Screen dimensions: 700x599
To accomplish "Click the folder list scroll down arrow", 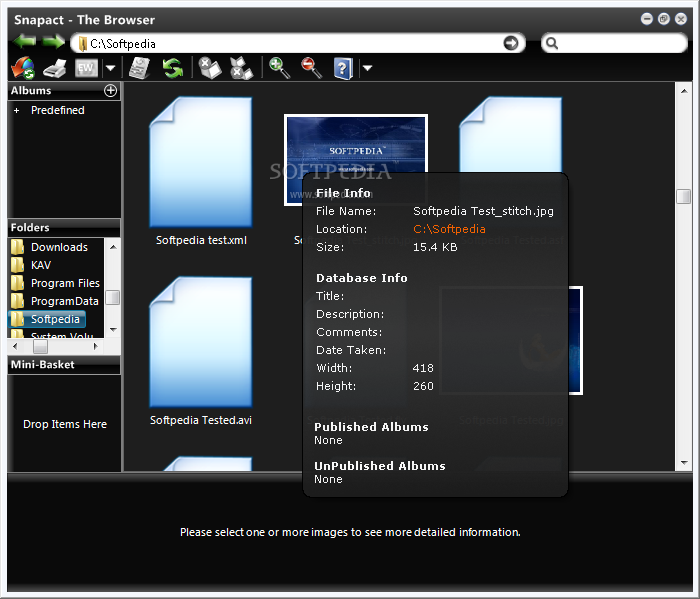I will point(113,330).
